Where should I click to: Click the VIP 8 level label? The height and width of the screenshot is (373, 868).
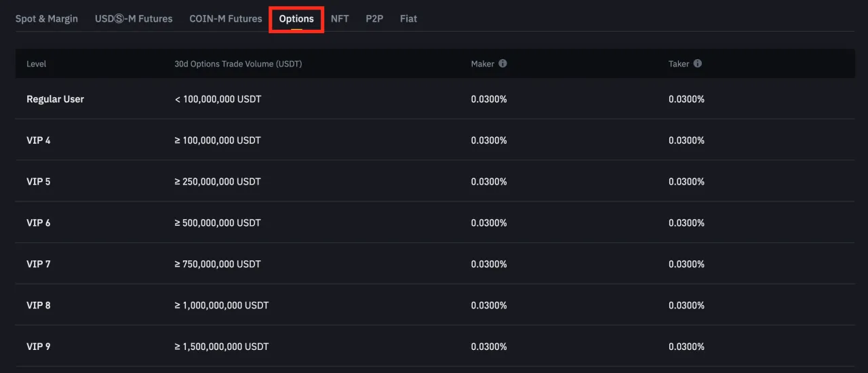38,305
